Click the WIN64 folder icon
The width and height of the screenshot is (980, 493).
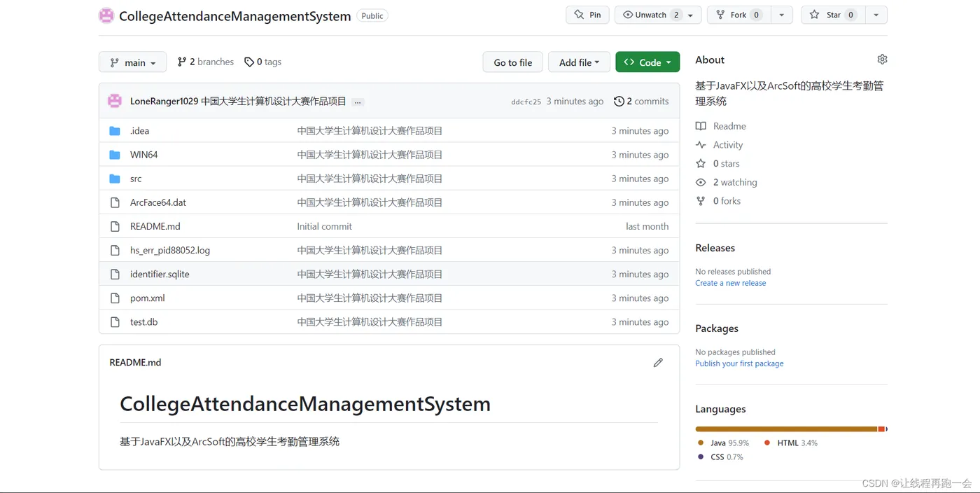pyautogui.click(x=115, y=155)
